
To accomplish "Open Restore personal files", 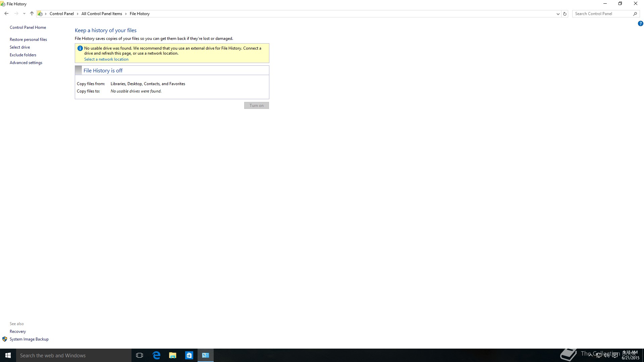I will [x=28, y=40].
